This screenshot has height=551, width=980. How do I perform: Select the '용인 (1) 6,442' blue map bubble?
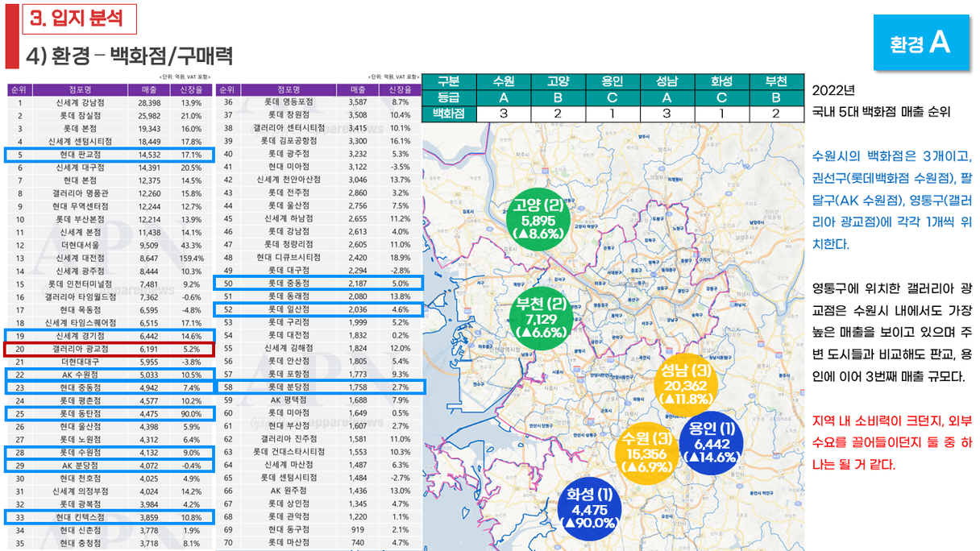tap(711, 443)
